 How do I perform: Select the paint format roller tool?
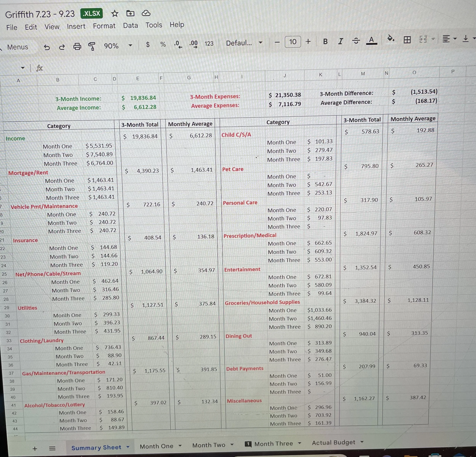pos(92,46)
